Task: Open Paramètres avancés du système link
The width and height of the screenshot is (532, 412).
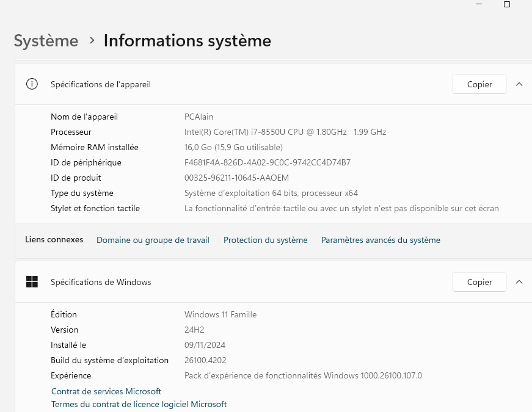Action: point(381,240)
